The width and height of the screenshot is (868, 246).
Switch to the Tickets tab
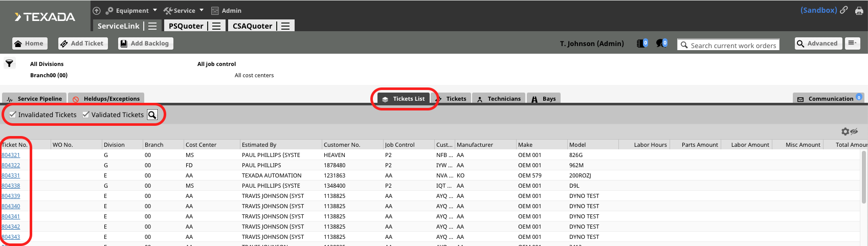(452, 98)
